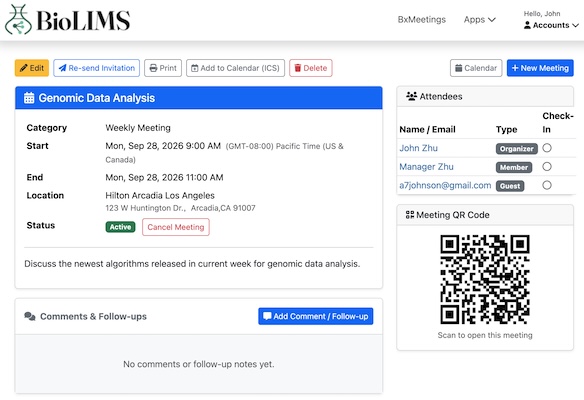Open the BxMeetings nav item
This screenshot has width=584, height=400.
tap(422, 20)
